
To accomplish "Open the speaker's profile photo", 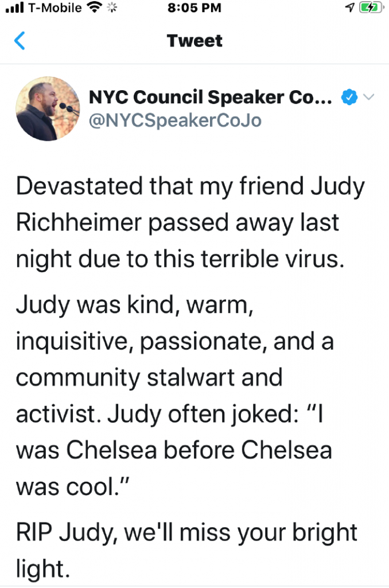I will pos(48,109).
